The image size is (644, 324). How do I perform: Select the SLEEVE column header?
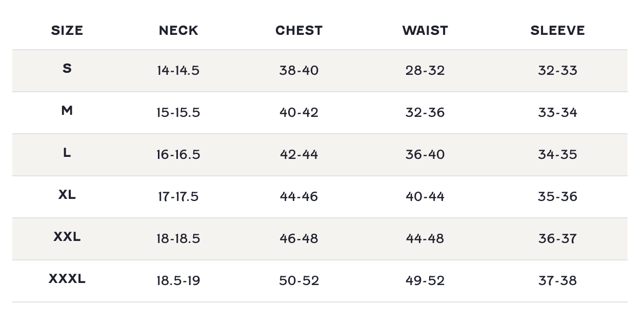point(557,31)
